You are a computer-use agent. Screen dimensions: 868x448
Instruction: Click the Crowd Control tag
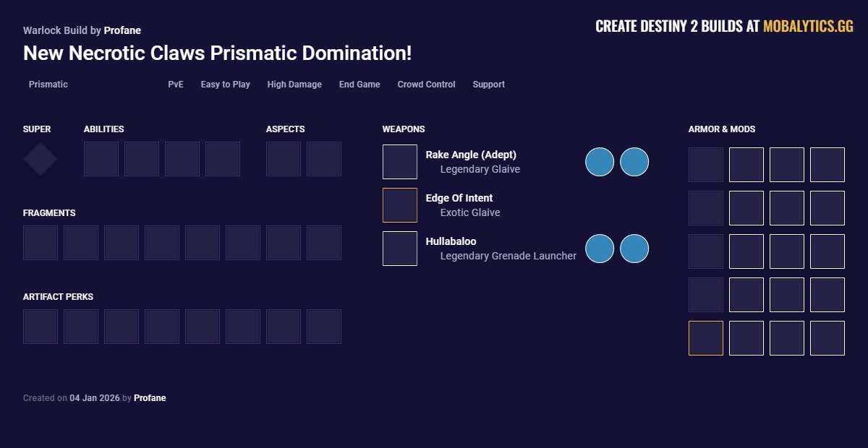point(426,85)
